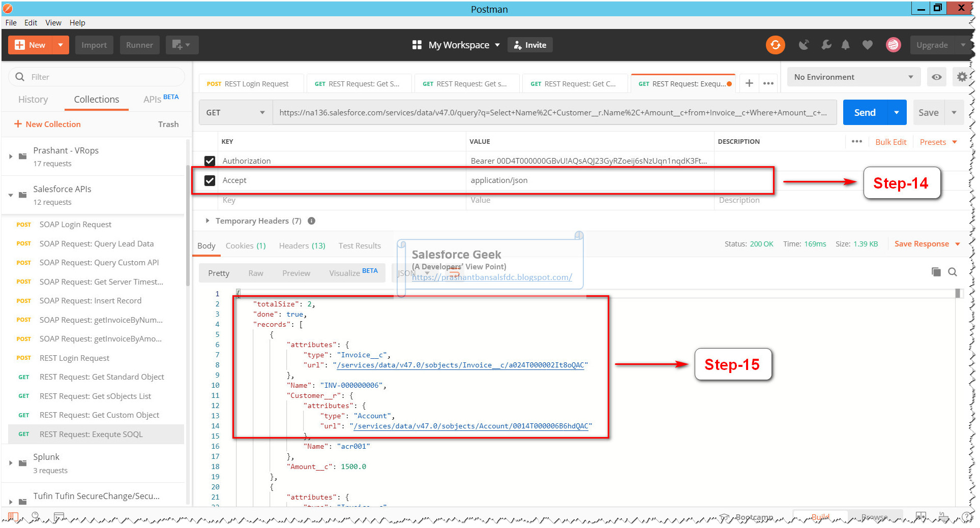This screenshot has width=980, height=528.
Task: Open the REST Login Request tab
Action: [x=251, y=83]
